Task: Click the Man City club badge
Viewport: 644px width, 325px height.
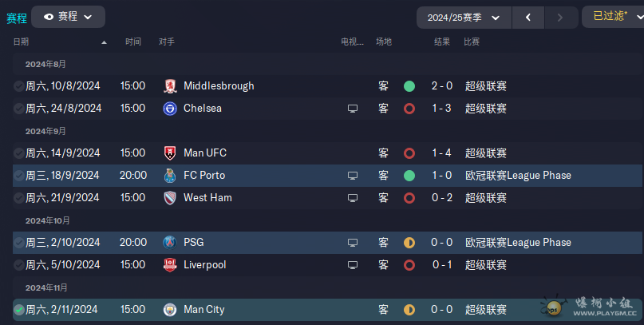Action: pos(170,310)
